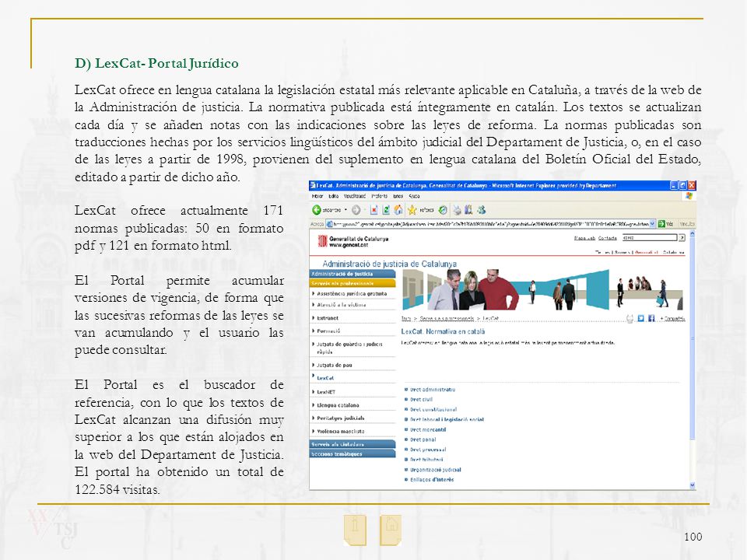This screenshot has width=747, height=560.
Task: Expand Atenció a la víctima menu item
Action: tap(341, 305)
